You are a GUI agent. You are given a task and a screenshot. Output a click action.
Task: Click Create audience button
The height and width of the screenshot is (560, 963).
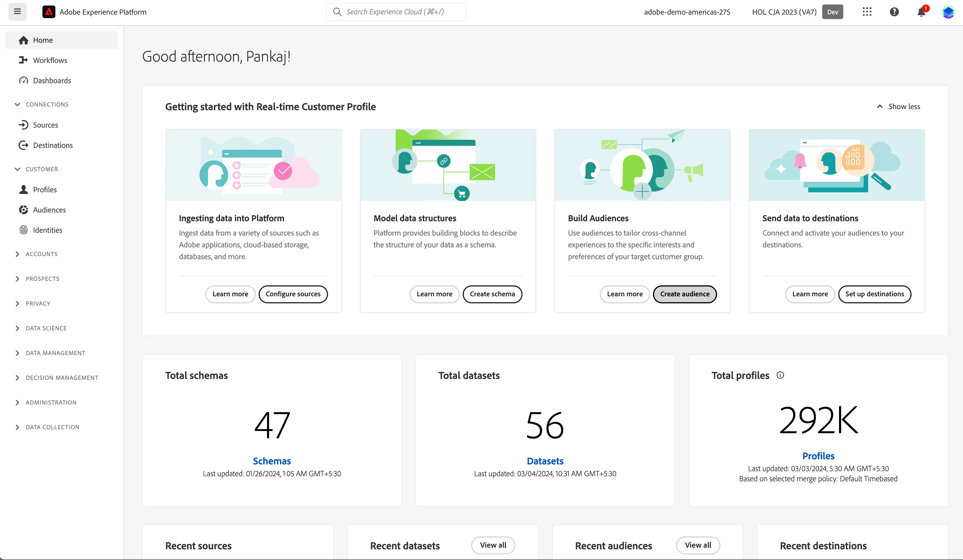pos(685,294)
